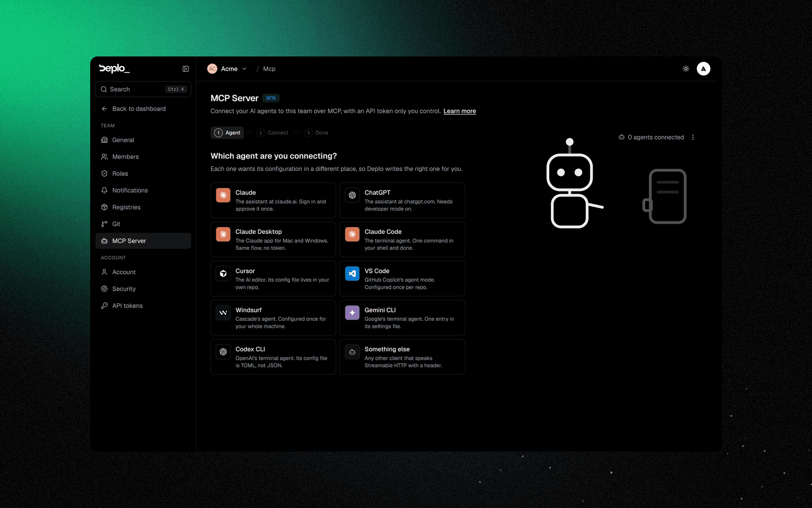Click the Deplo logo

coord(114,69)
